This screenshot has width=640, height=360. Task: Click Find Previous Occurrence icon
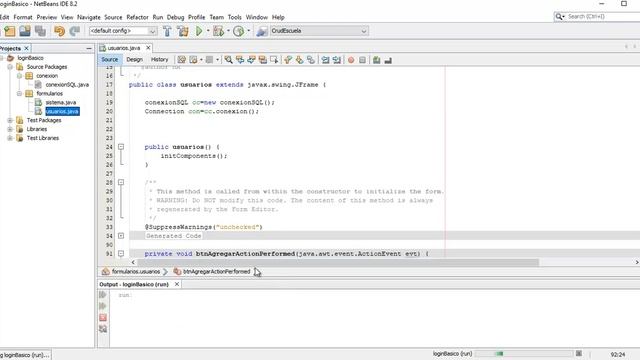240,60
